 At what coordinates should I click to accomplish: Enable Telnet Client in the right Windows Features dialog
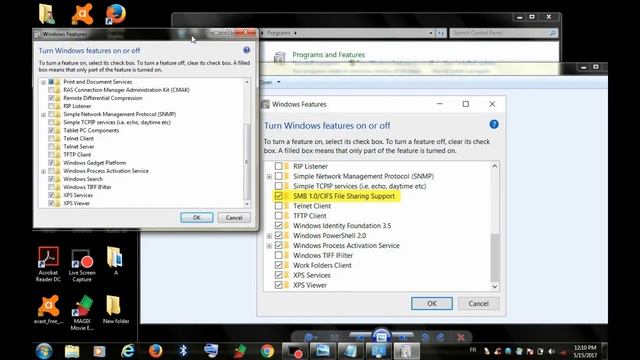coord(278,206)
